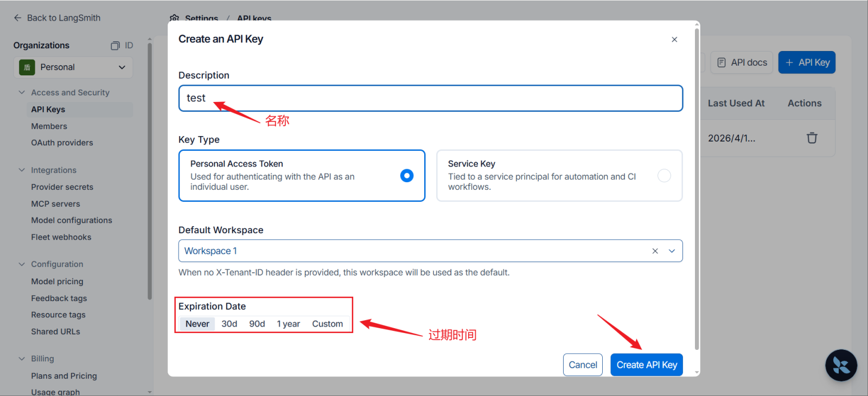868x396 pixels.
Task: Choose Custom expiration date
Action: tap(328, 324)
